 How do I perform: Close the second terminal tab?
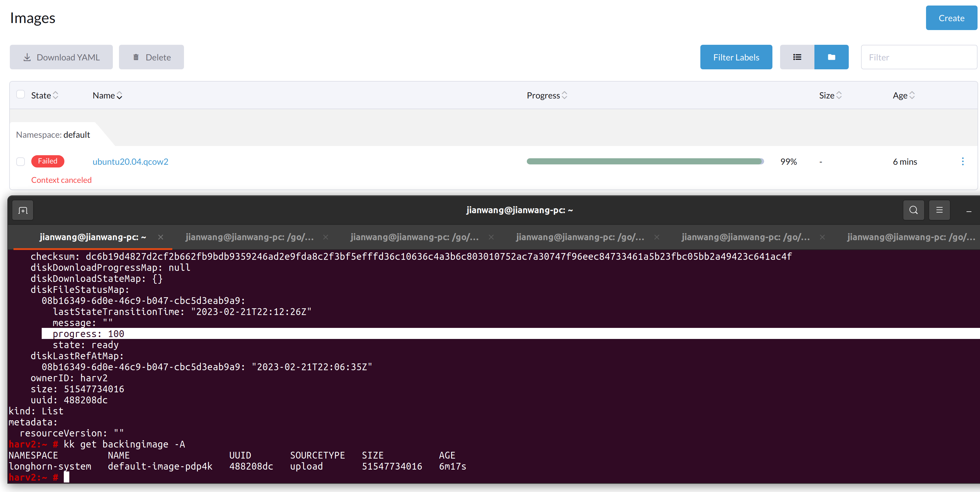point(326,237)
